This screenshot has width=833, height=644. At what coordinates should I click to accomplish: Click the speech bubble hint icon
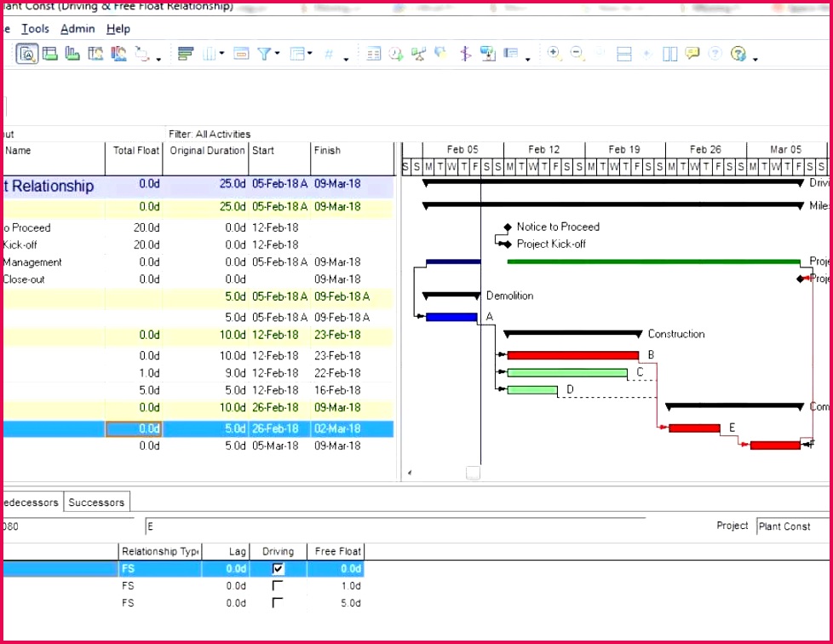pyautogui.click(x=692, y=54)
